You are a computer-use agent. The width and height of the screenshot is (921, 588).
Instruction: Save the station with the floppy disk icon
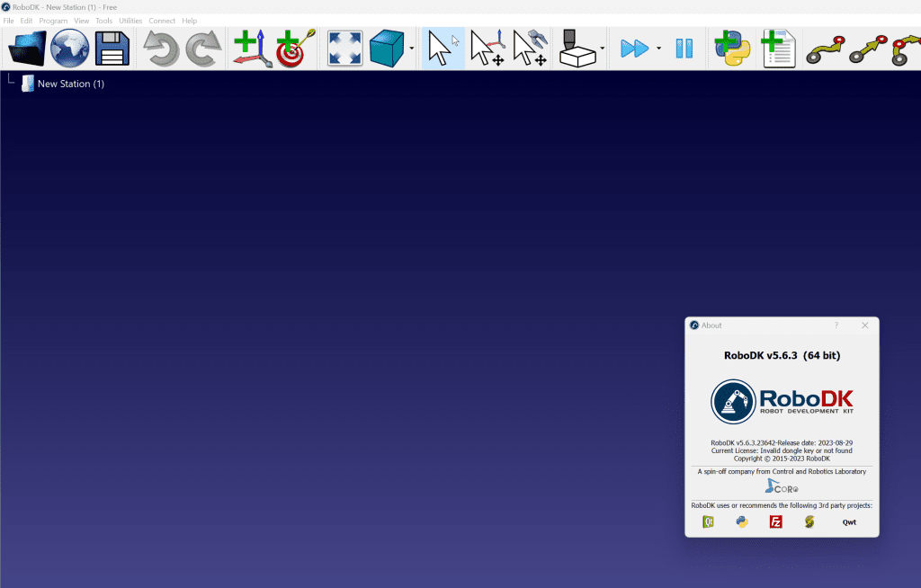(x=112, y=49)
